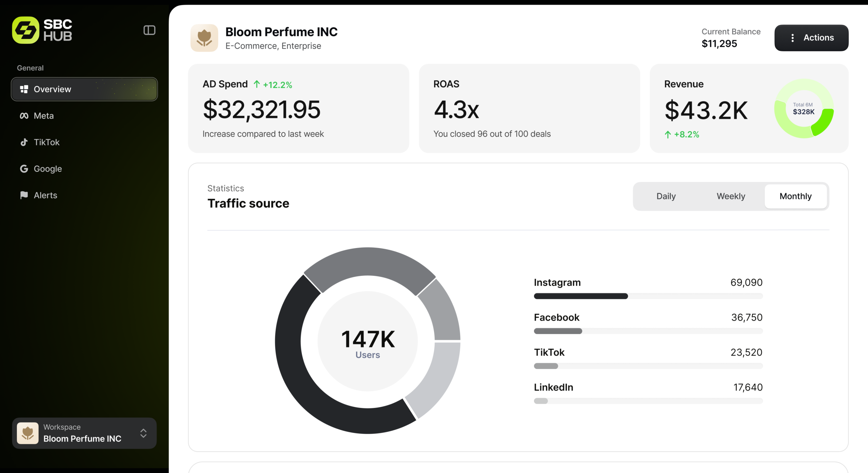Click the Instagram progress bar
Viewport: 868px width, 473px height.
coord(648,296)
